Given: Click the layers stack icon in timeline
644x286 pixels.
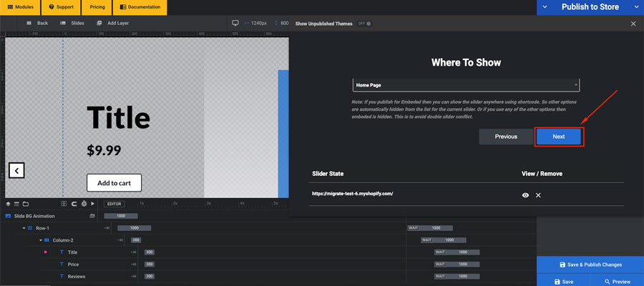Looking at the screenshot, I should (x=8, y=204).
